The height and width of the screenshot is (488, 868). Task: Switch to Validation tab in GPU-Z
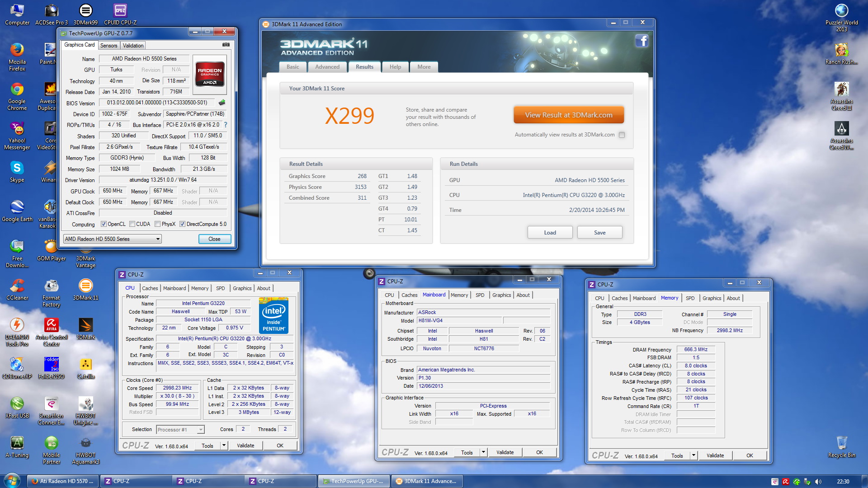pyautogui.click(x=133, y=46)
